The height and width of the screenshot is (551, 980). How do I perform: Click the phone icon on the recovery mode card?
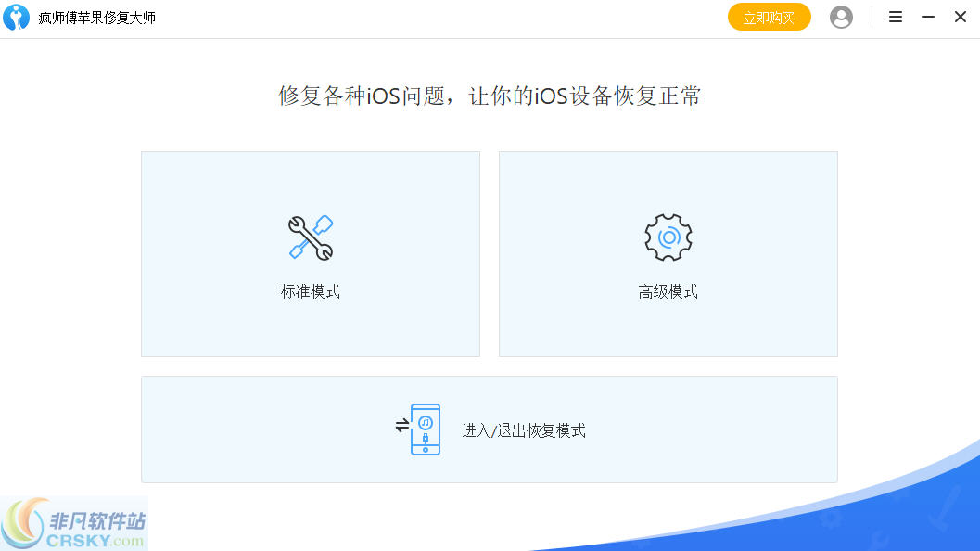426,429
